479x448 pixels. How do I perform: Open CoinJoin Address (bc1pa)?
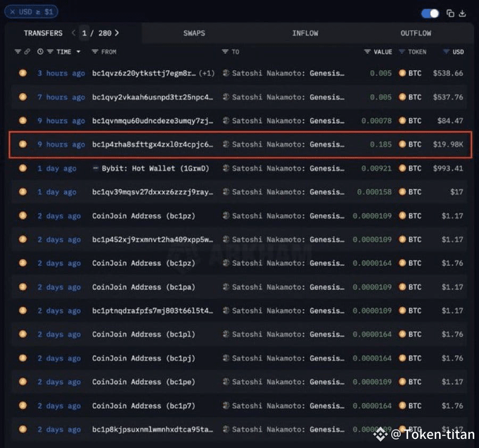click(x=144, y=287)
